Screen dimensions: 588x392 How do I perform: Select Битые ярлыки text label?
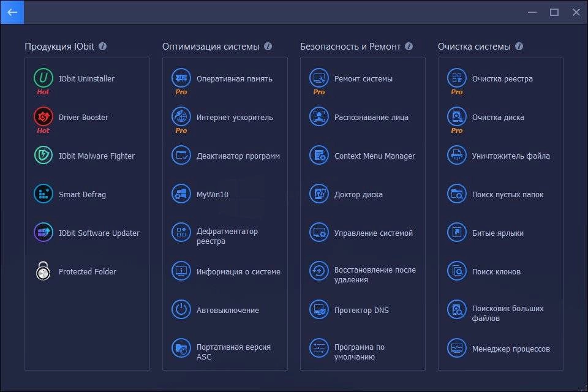pos(497,233)
